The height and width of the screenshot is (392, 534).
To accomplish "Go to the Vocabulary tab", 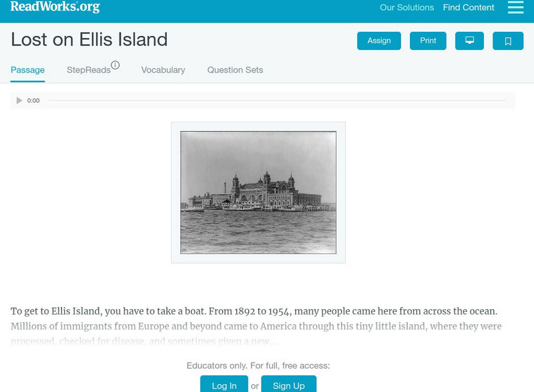I will point(163,70).
